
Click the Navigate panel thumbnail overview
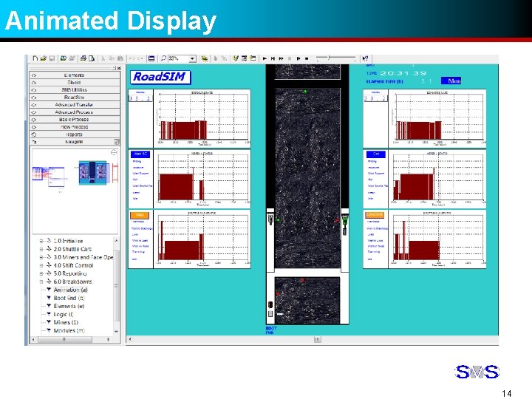[75, 191]
